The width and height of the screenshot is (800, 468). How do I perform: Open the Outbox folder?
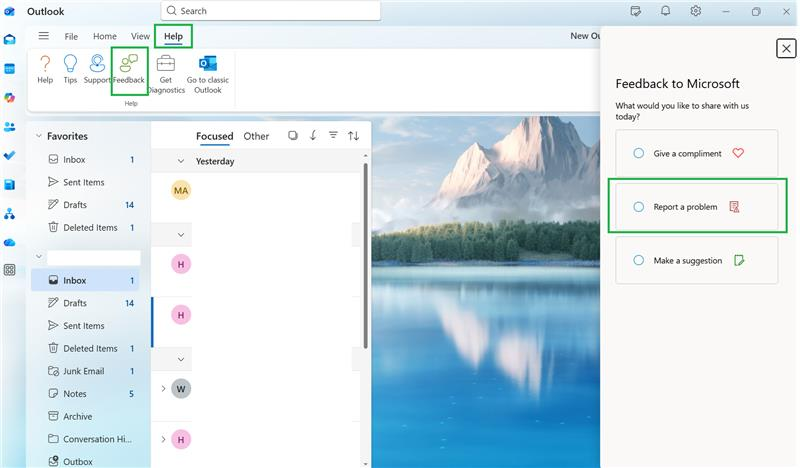(x=85, y=461)
